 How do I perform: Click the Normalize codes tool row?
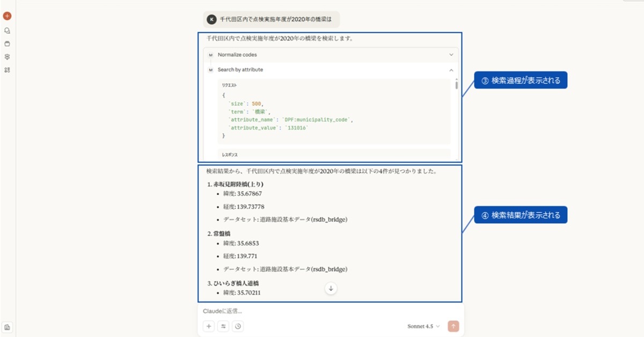pos(331,55)
